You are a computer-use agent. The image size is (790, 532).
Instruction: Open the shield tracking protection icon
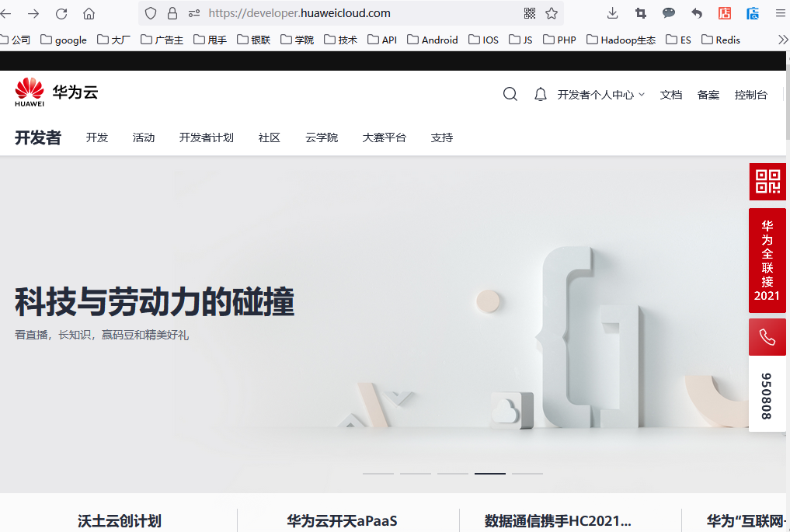point(150,13)
